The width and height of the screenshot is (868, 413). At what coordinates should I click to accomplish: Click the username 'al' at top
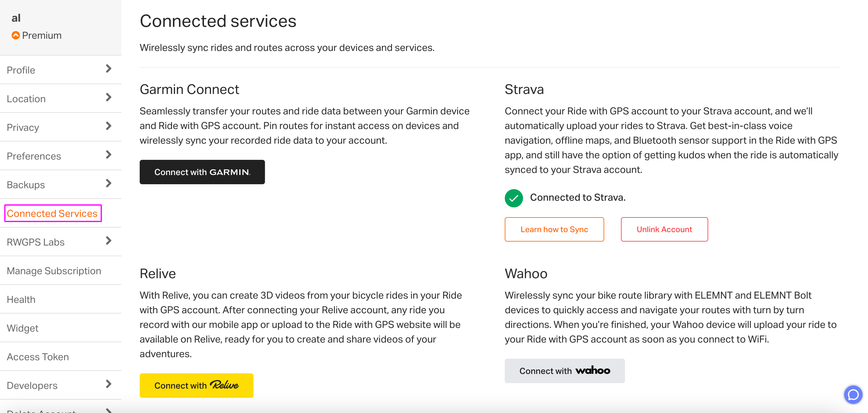16,18
